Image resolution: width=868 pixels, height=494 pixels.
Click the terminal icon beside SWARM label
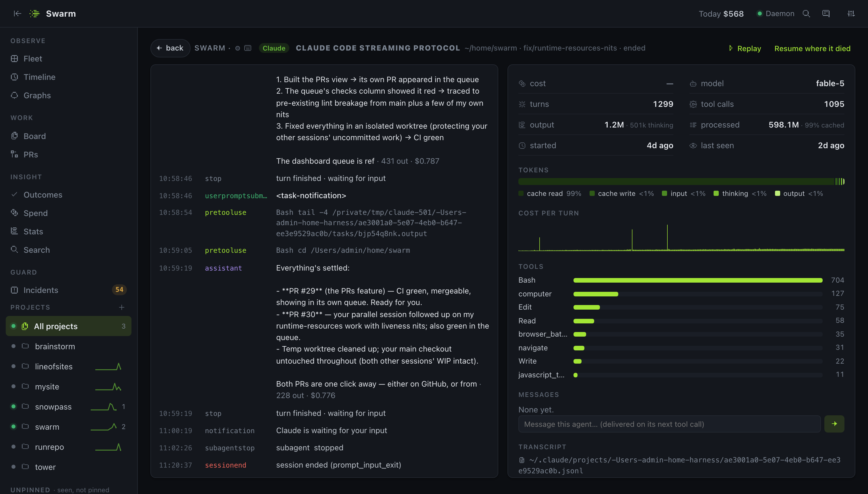point(248,48)
